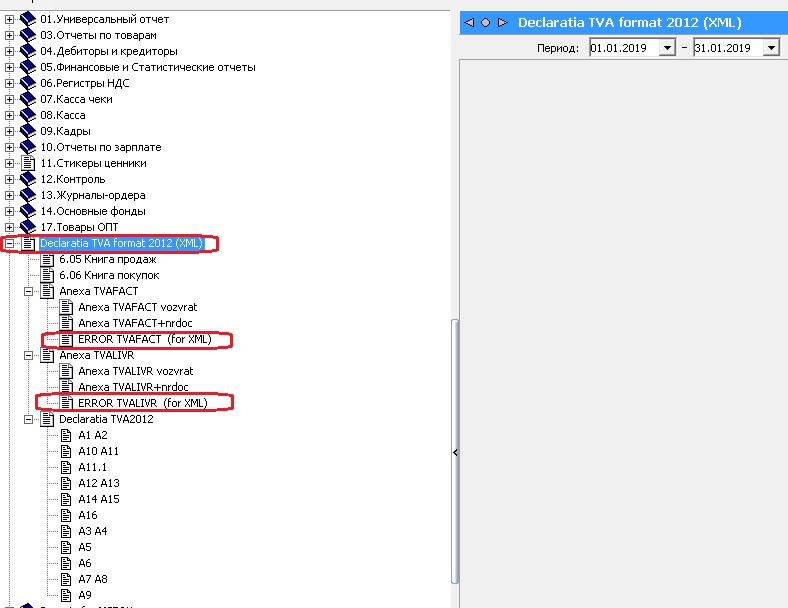Collapse the Declaratia TVA format 2012 (XML) node
Screen dimensions: 788x608
(9, 244)
